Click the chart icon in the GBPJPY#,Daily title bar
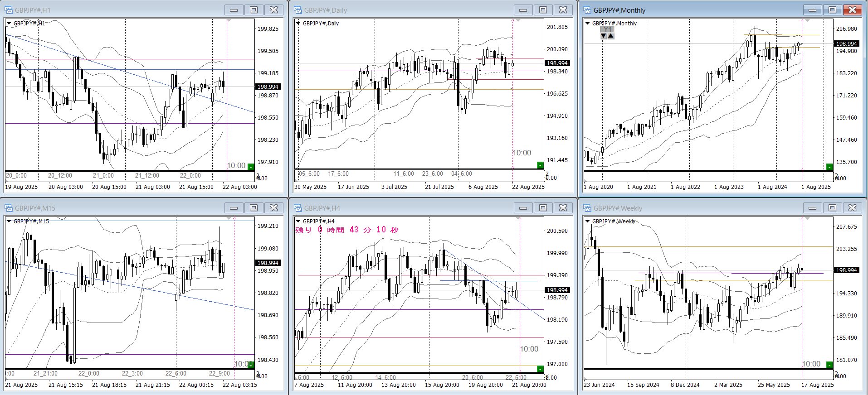This screenshot has width=868, height=395. pos(298,10)
